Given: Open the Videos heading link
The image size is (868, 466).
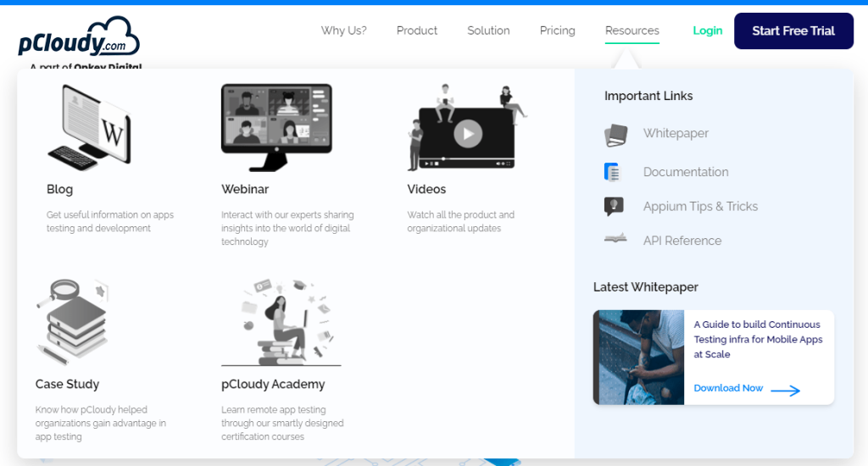Looking at the screenshot, I should [426, 189].
